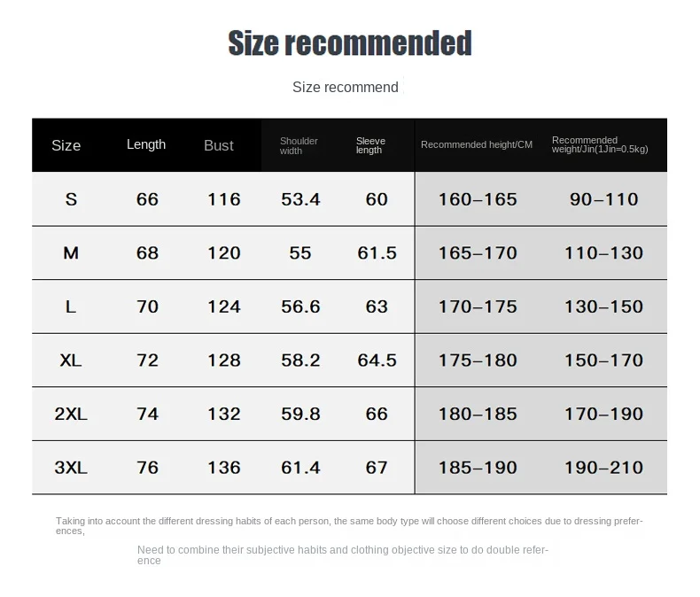Select the "Size recommend" subtitle text
Image resolution: width=700 pixels, height=597 pixels.
tap(345, 87)
